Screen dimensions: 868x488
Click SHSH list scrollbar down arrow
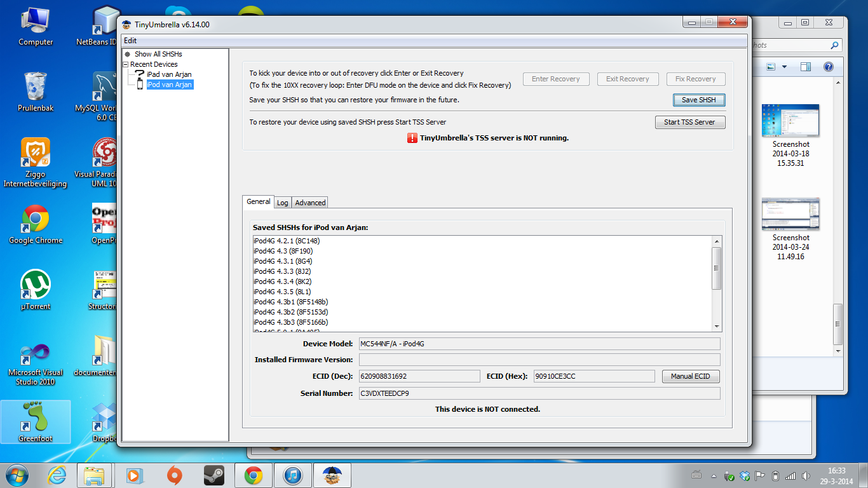717,326
